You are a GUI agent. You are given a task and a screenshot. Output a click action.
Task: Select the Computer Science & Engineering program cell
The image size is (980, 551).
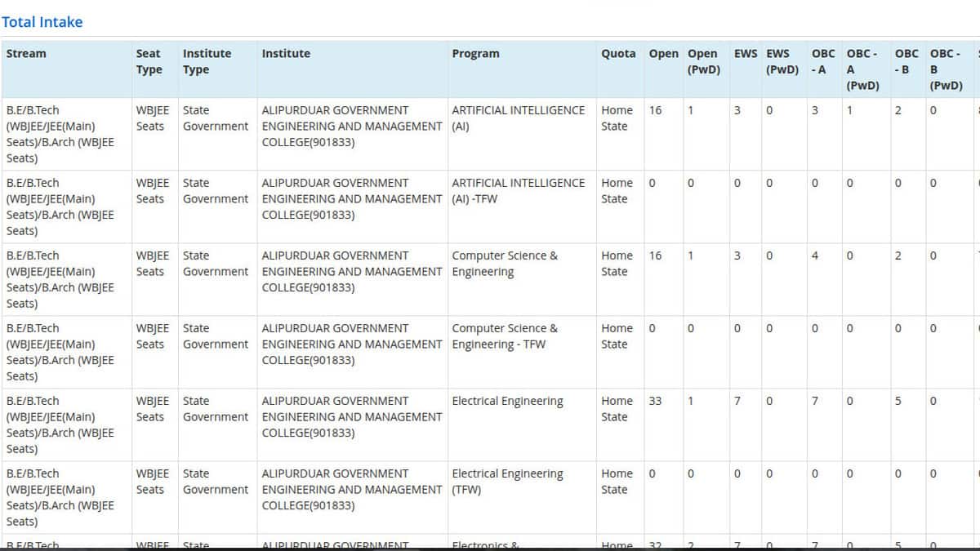tap(505, 264)
